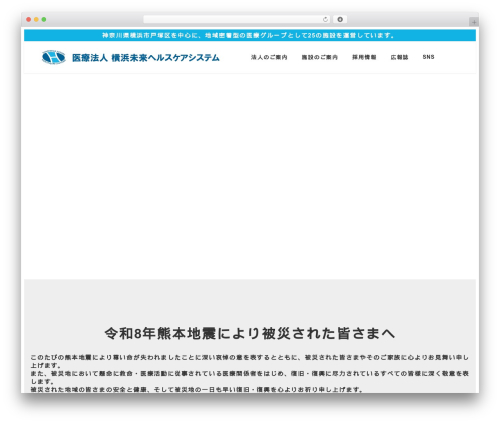Click the browser reload icon in address bar
This screenshot has width=500, height=423.
pos(325,19)
